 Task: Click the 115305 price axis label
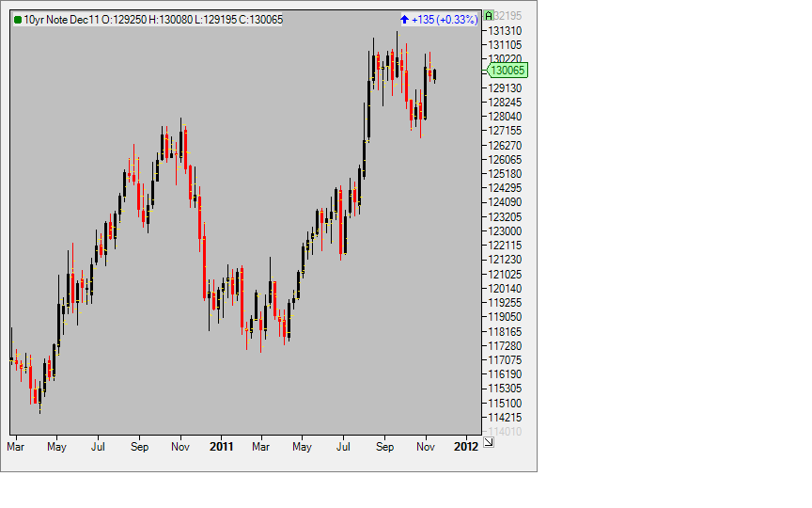click(505, 389)
